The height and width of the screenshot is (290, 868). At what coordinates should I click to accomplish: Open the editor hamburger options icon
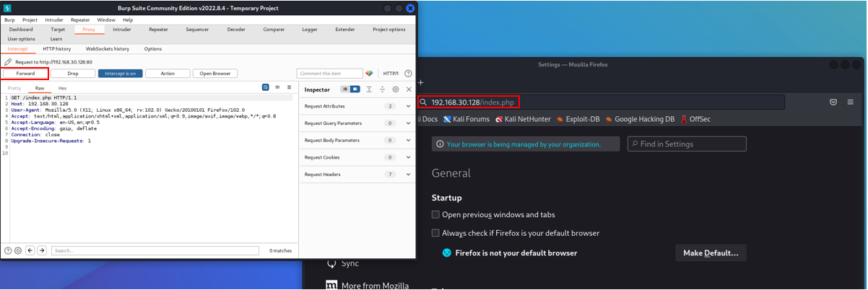289,87
